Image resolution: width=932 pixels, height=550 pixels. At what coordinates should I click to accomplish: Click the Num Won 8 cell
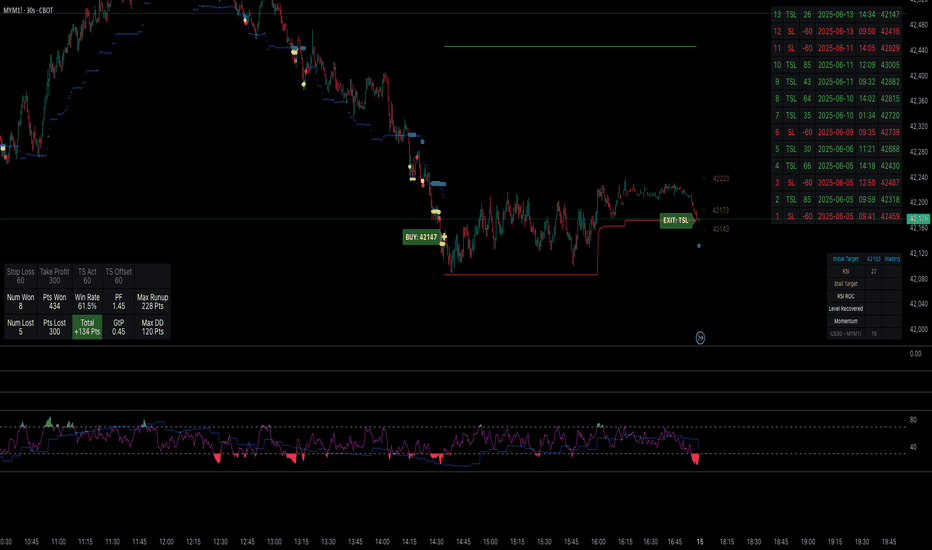click(x=20, y=301)
